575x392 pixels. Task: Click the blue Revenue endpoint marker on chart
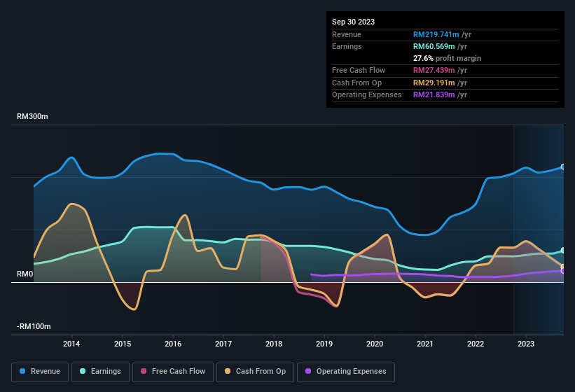click(x=562, y=167)
